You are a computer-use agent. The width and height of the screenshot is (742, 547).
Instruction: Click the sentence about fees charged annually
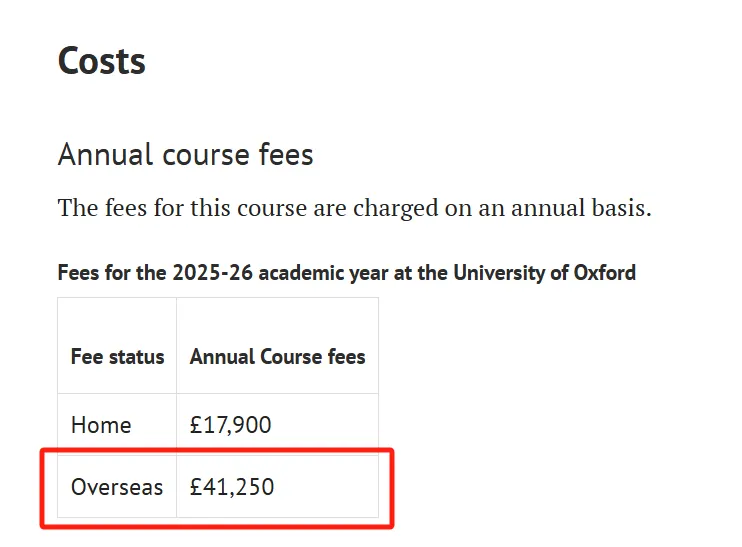point(354,209)
